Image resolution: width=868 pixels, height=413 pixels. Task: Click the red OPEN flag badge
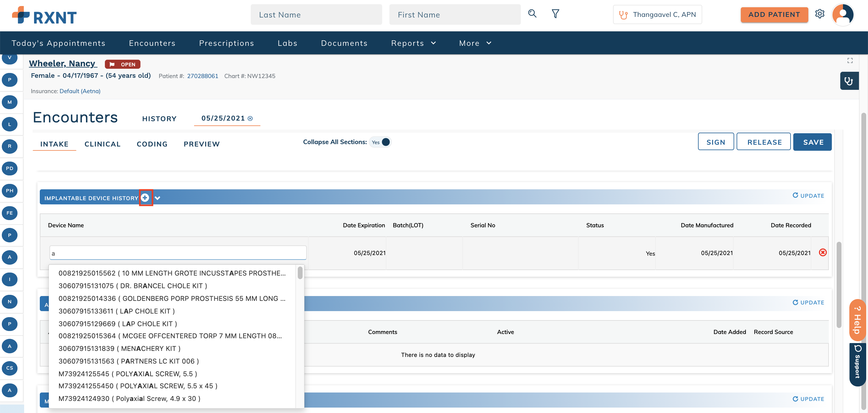(x=123, y=65)
